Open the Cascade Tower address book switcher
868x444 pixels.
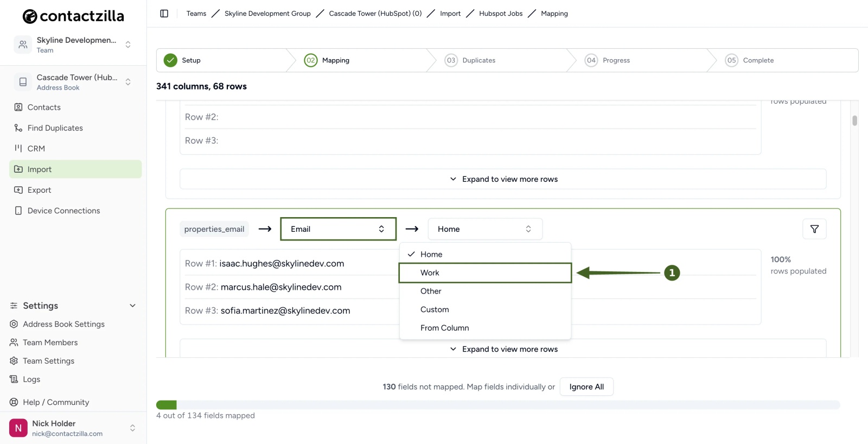tap(128, 82)
